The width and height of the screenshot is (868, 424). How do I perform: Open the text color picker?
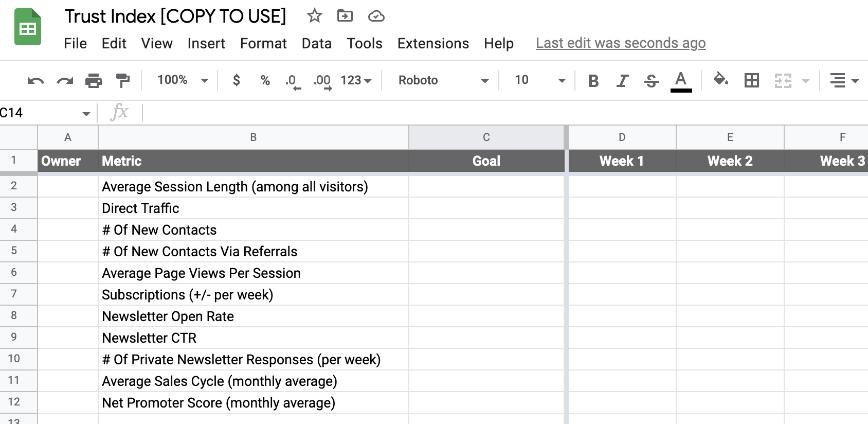681,81
